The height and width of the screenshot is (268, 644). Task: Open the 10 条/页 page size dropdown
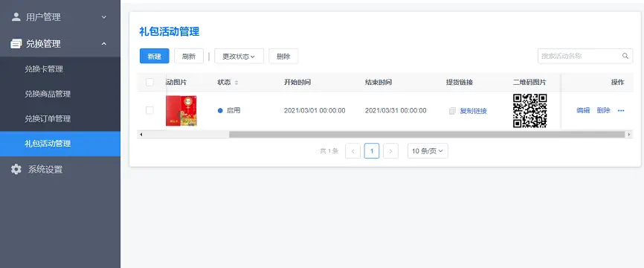[x=428, y=151]
